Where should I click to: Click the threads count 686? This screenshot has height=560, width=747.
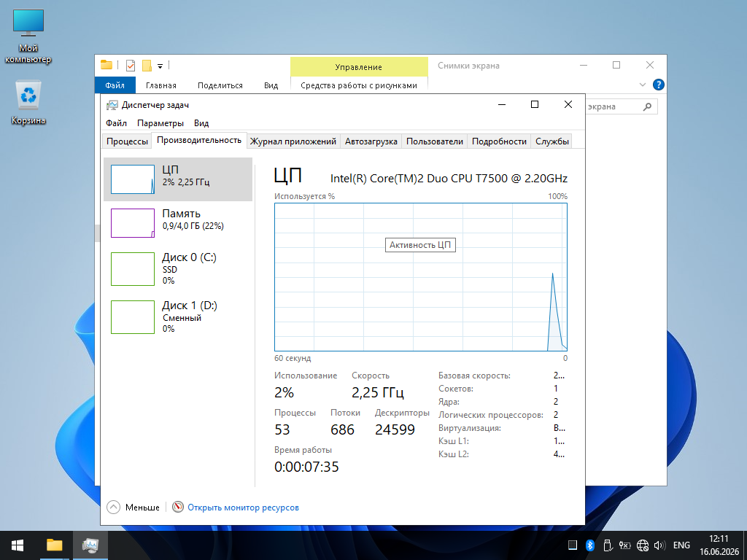[x=342, y=429]
